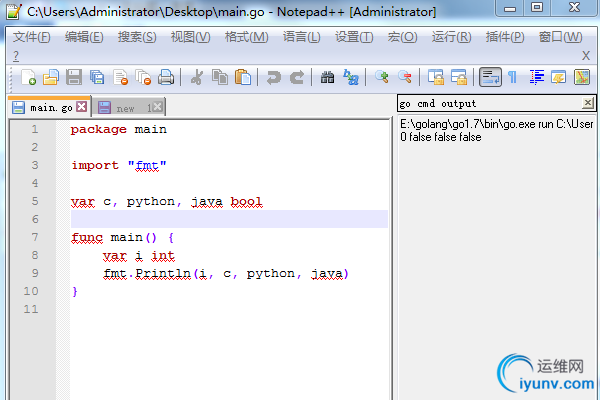Click the fmt.Println code line
The height and width of the screenshot is (400, 600).
226,273
